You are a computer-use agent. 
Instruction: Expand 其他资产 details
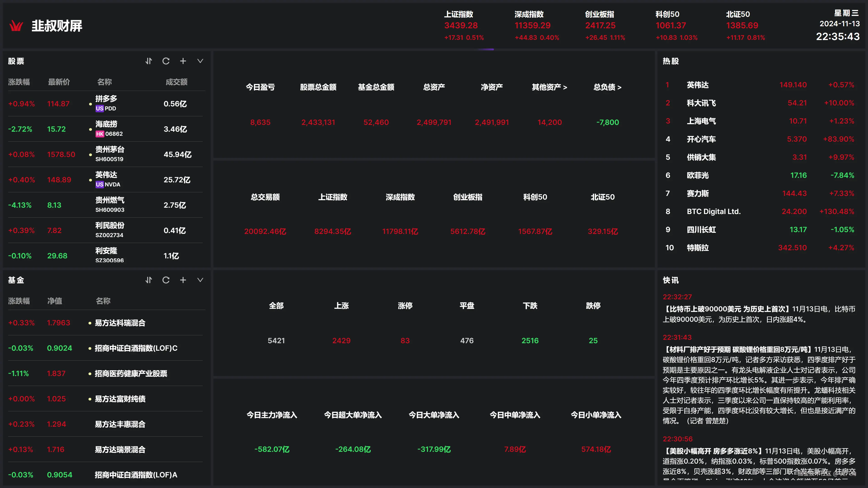(549, 87)
